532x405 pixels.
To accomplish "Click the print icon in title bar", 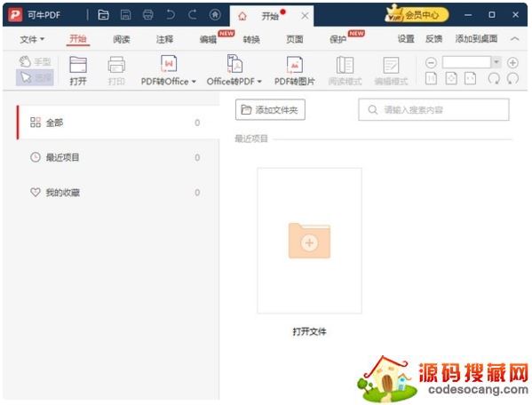I will point(148,15).
